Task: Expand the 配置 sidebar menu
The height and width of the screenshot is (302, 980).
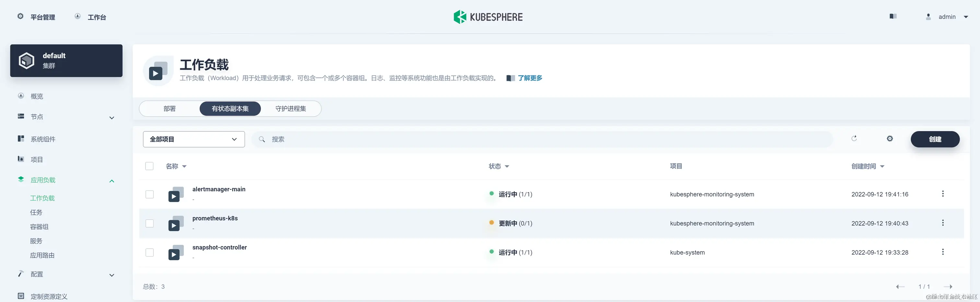Action: coord(112,275)
